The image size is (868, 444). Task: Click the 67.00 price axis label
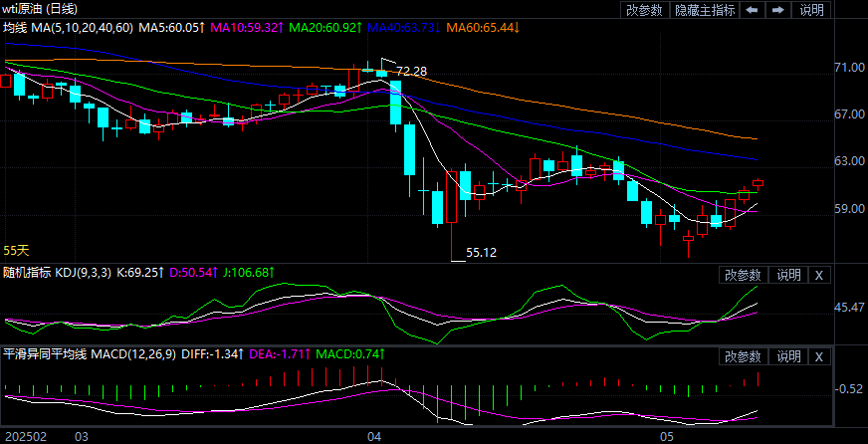(x=850, y=114)
